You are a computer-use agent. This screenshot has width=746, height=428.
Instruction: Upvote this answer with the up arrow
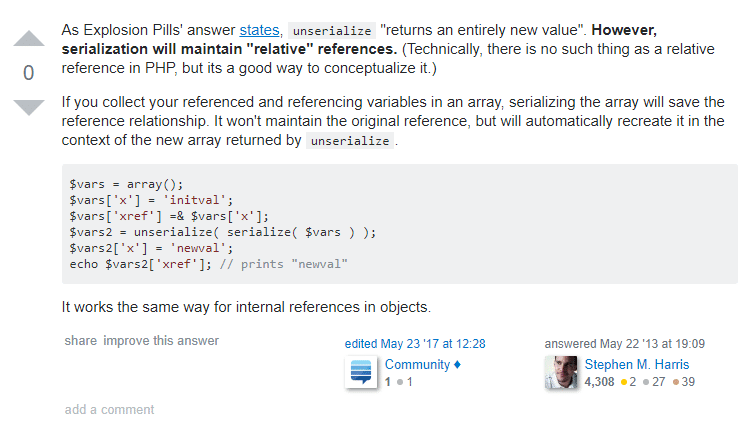pyautogui.click(x=29, y=39)
